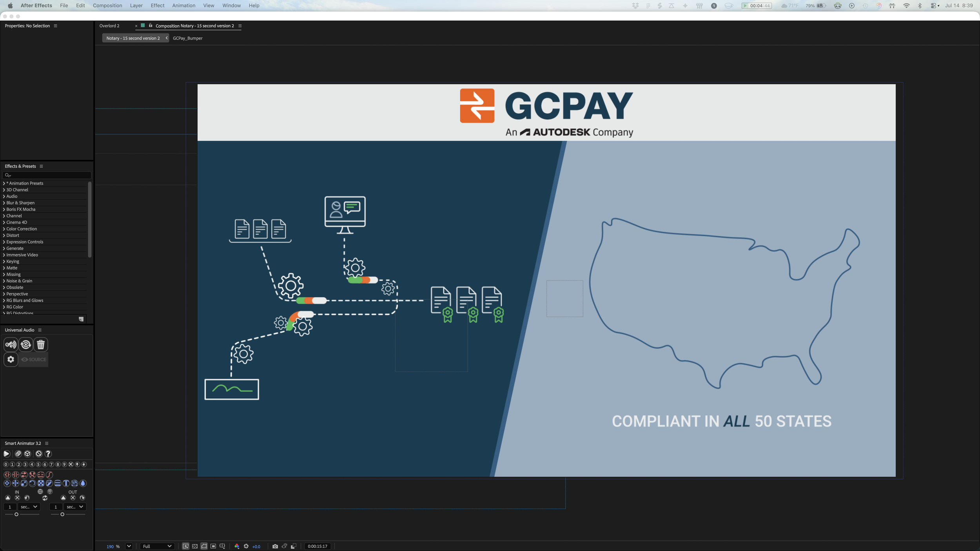Expand the Animation Presets category

pyautogui.click(x=4, y=183)
